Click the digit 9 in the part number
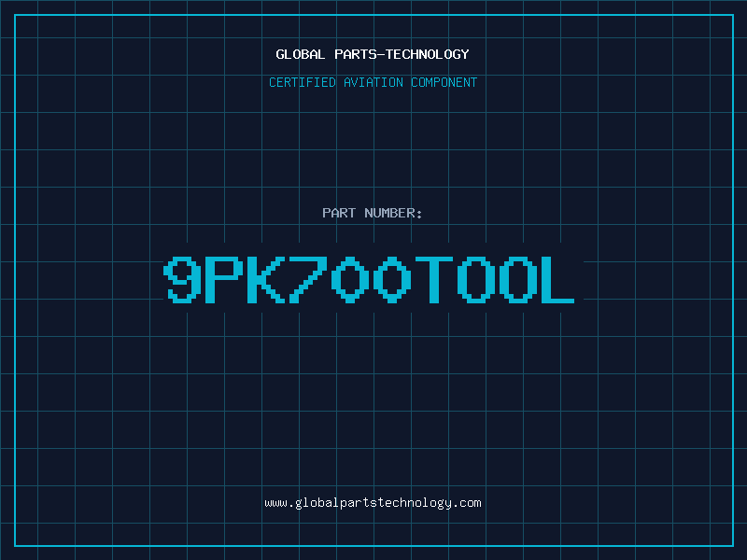747x560 pixels. tap(183, 280)
